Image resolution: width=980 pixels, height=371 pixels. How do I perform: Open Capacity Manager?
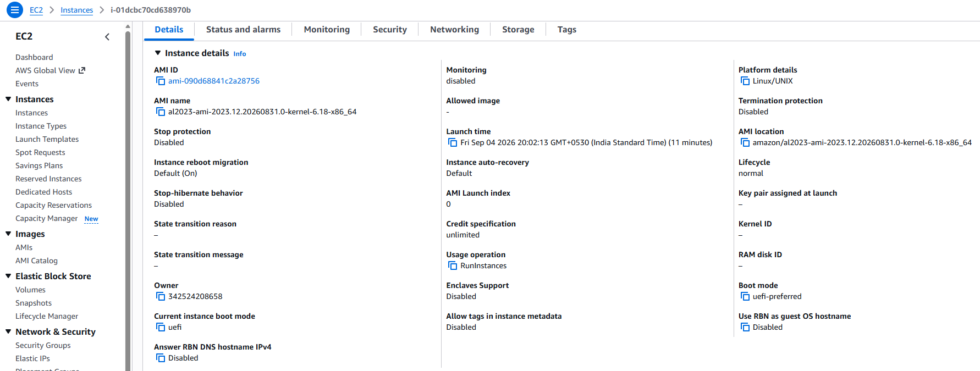[x=46, y=218]
